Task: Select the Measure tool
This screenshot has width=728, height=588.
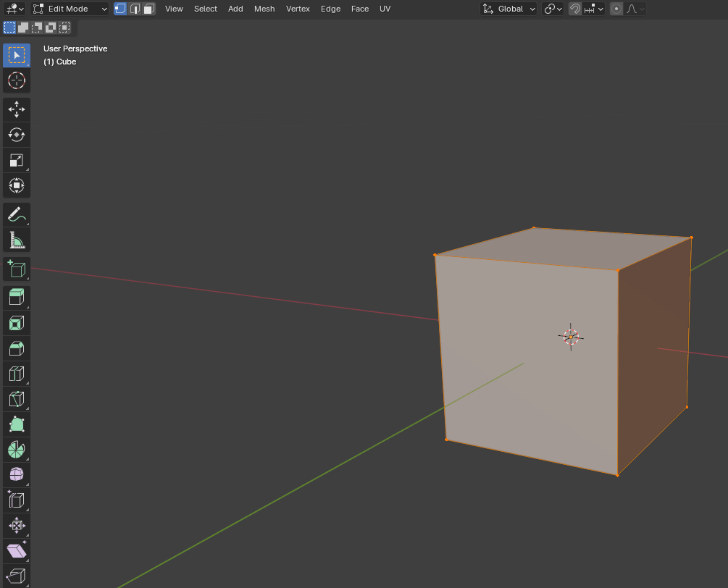Action: pos(17,240)
